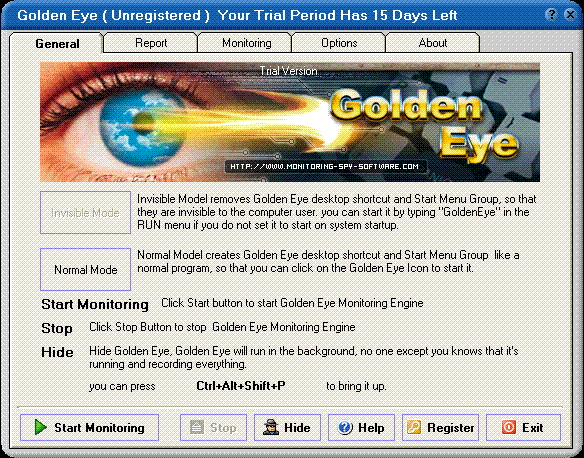
Task: Click the blue question mark Help icon
Action: [x=345, y=427]
